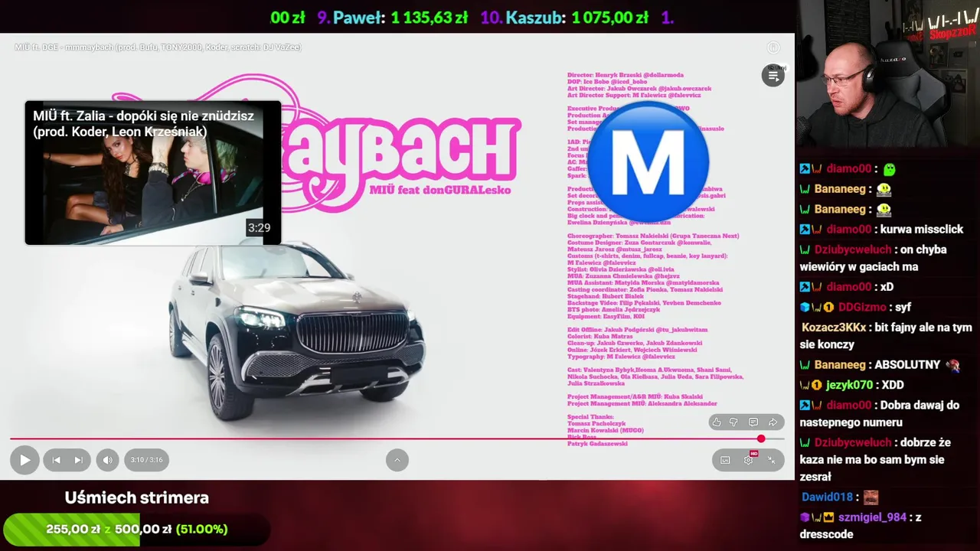Click the info icon in top-right of video
Screen dimensions: 980x551
pos(773,47)
